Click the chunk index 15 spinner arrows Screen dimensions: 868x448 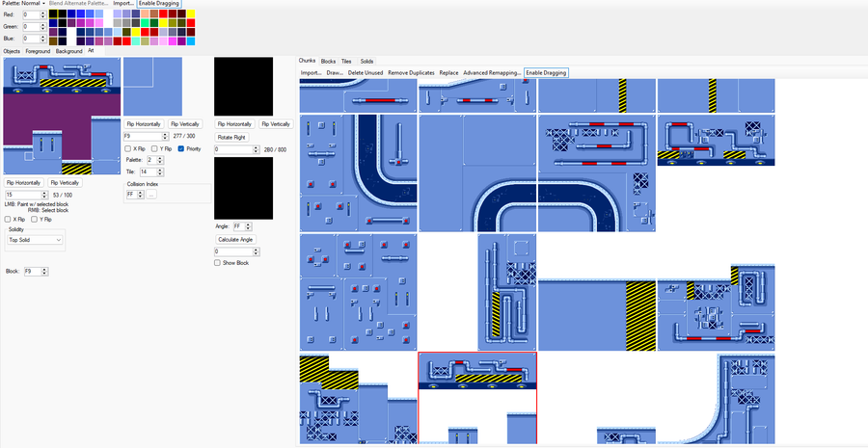tap(46, 195)
